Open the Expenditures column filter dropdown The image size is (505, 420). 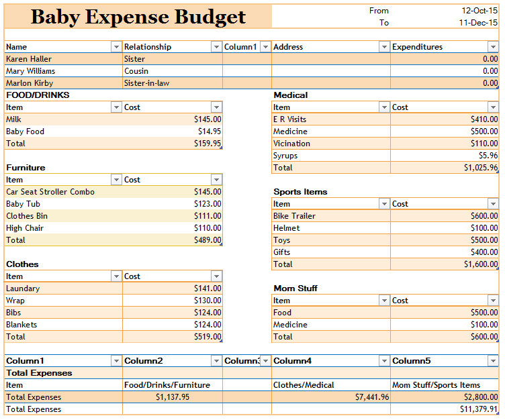click(493, 47)
